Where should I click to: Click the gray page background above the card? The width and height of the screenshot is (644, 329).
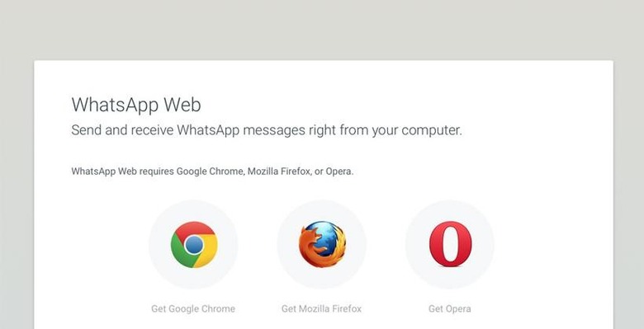tap(322, 30)
